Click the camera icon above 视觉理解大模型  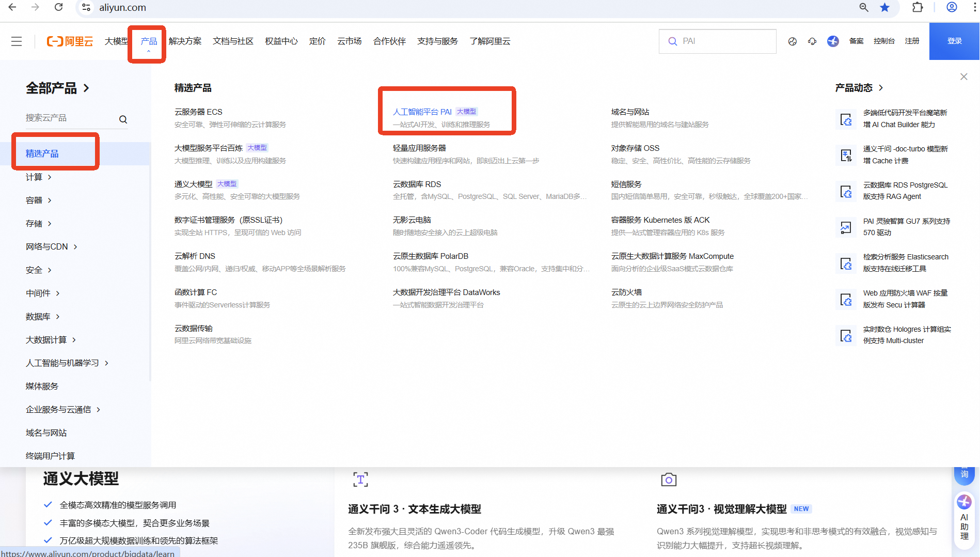tap(669, 479)
